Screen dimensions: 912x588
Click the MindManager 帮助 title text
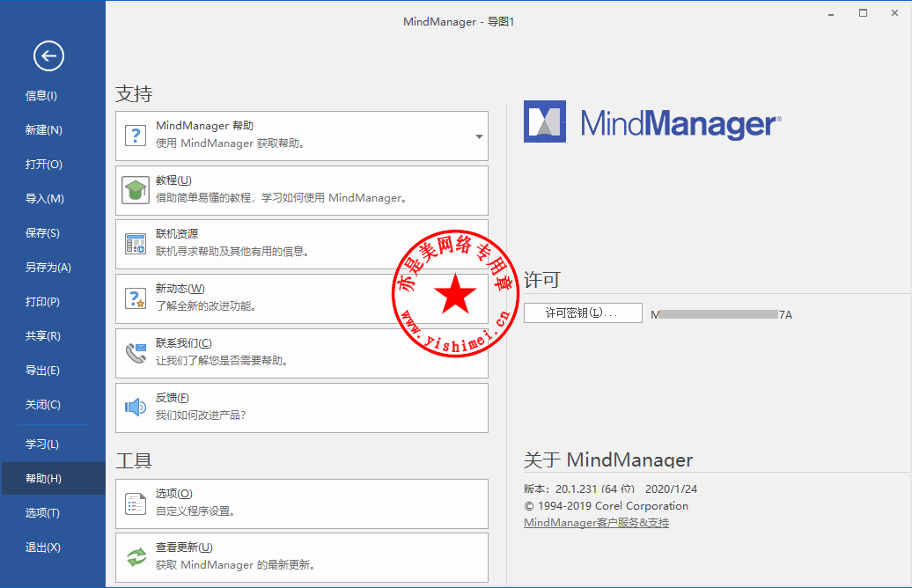point(205,126)
